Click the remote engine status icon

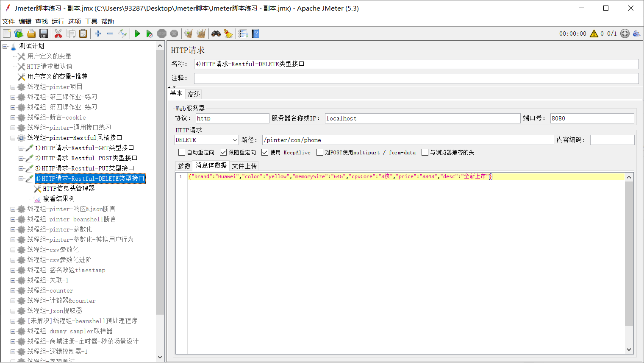click(x=625, y=34)
